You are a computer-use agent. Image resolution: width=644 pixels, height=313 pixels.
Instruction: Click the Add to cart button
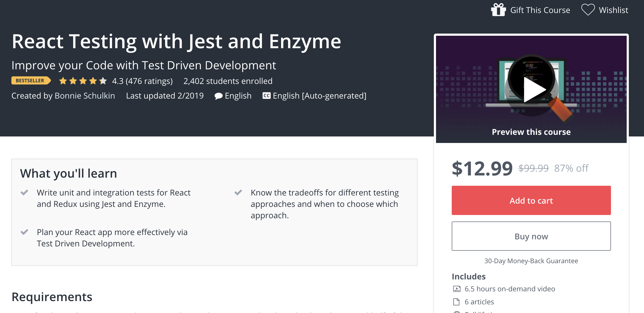531,200
